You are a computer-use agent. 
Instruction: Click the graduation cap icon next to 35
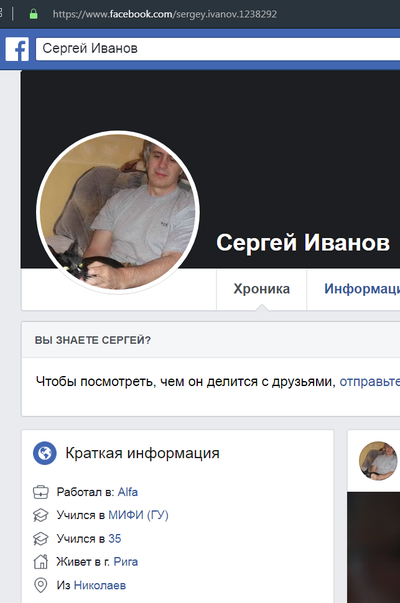coord(41,539)
